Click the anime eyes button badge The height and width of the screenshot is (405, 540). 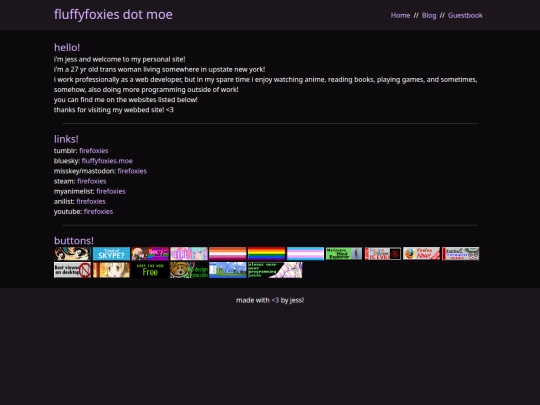pos(72,254)
